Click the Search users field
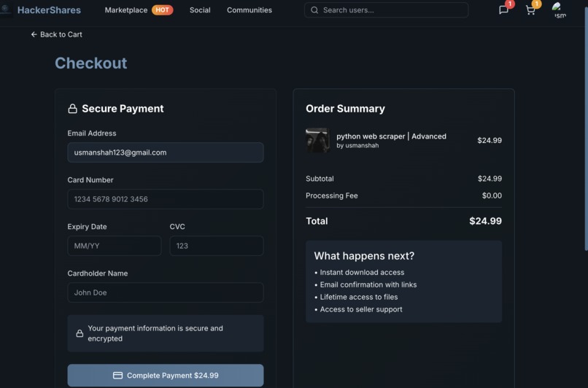This screenshot has width=588, height=388. (386, 10)
